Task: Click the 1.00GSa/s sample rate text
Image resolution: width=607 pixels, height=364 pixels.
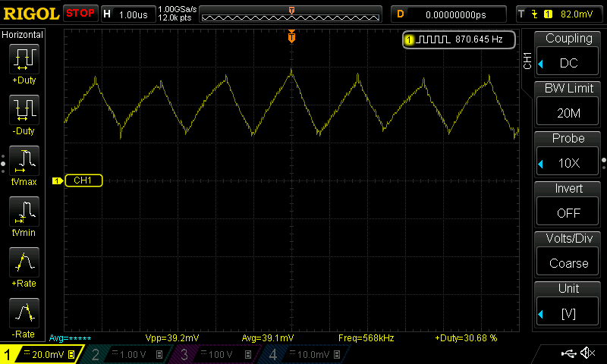Action: coord(178,9)
